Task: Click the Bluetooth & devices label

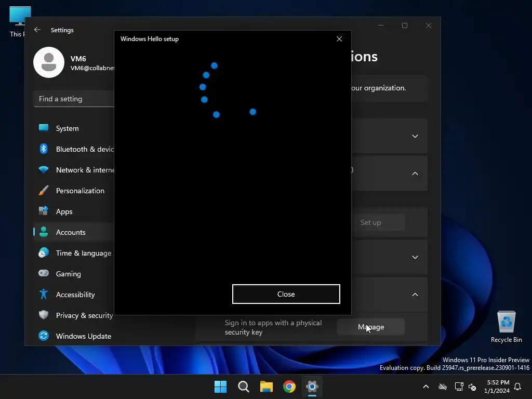Action: (x=85, y=149)
